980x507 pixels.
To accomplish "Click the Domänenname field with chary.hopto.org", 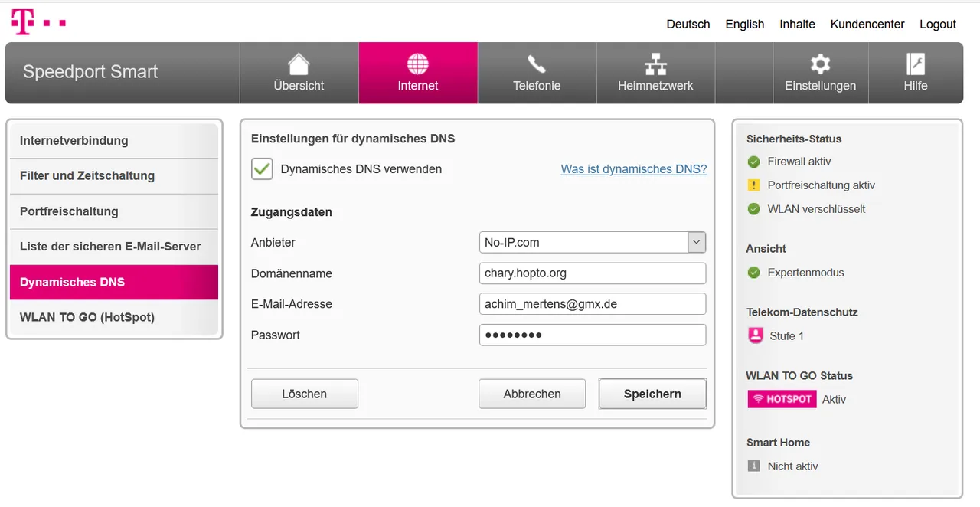I will (593, 273).
